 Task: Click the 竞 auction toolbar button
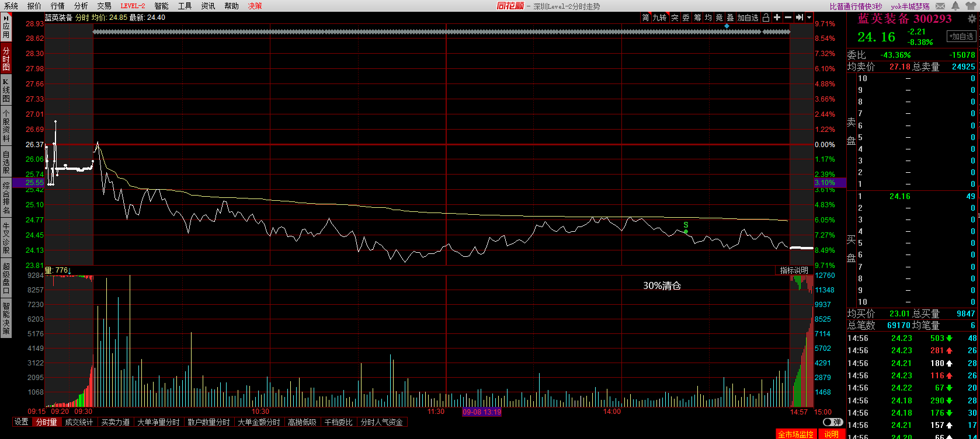720,18
